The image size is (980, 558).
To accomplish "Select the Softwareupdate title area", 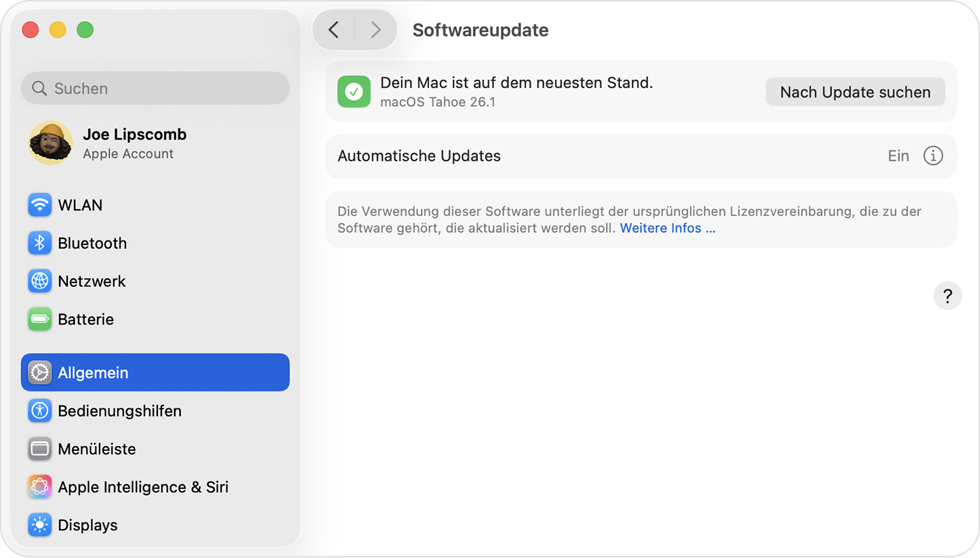I will point(480,30).
